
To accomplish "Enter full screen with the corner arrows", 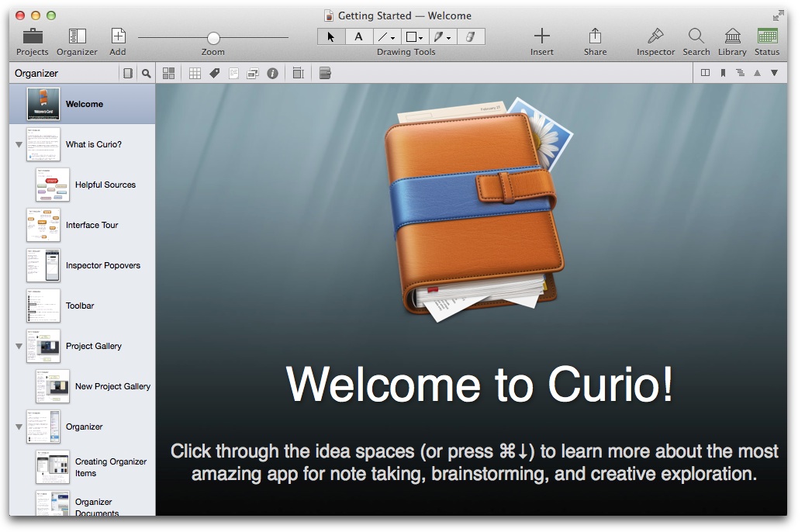I will [779, 16].
